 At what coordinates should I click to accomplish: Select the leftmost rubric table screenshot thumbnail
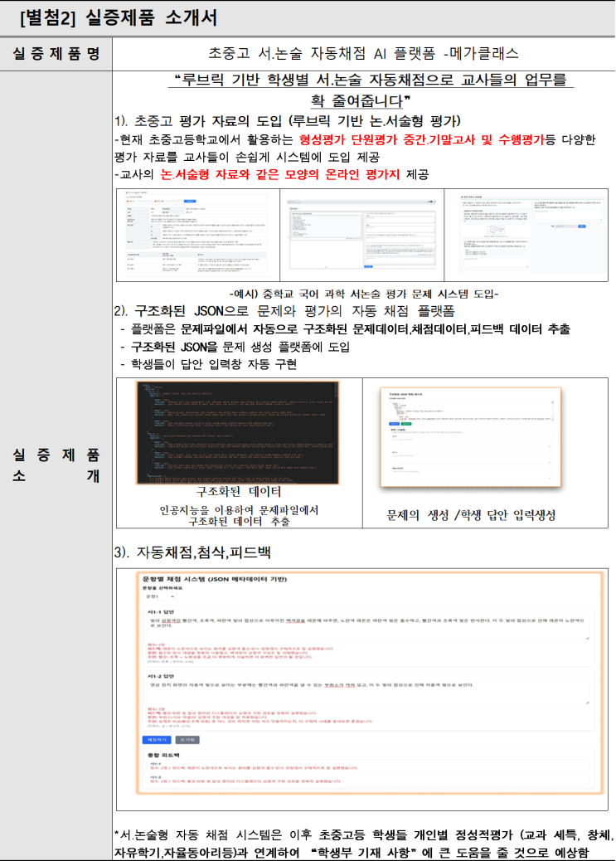tap(198, 235)
